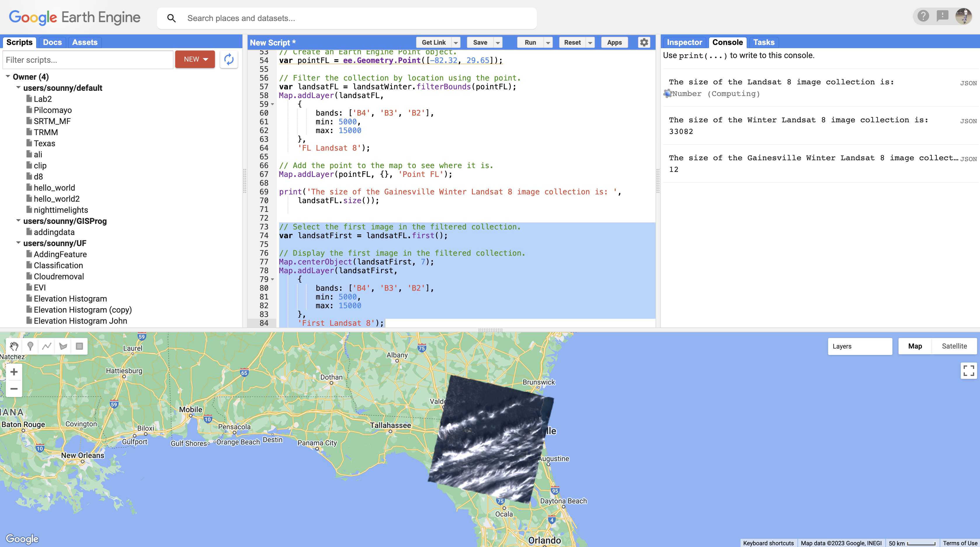Choose the draw polygon shape tool

(x=63, y=346)
